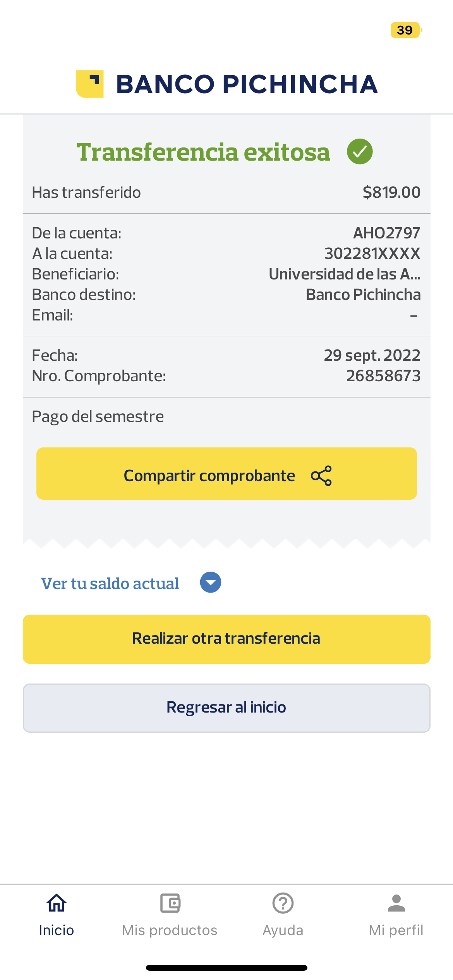The width and height of the screenshot is (453, 980).
Task: Switch to the Mis productos tab label
Action: (x=170, y=930)
